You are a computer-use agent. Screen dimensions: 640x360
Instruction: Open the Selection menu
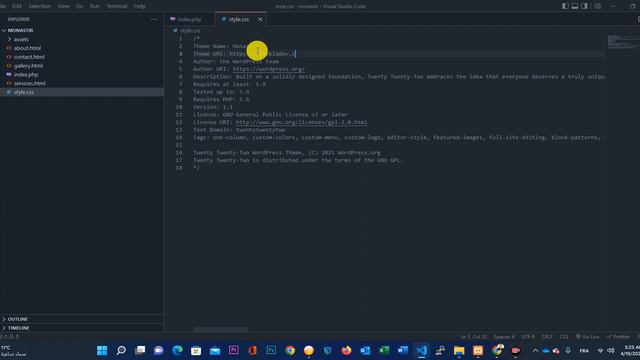click(40, 6)
